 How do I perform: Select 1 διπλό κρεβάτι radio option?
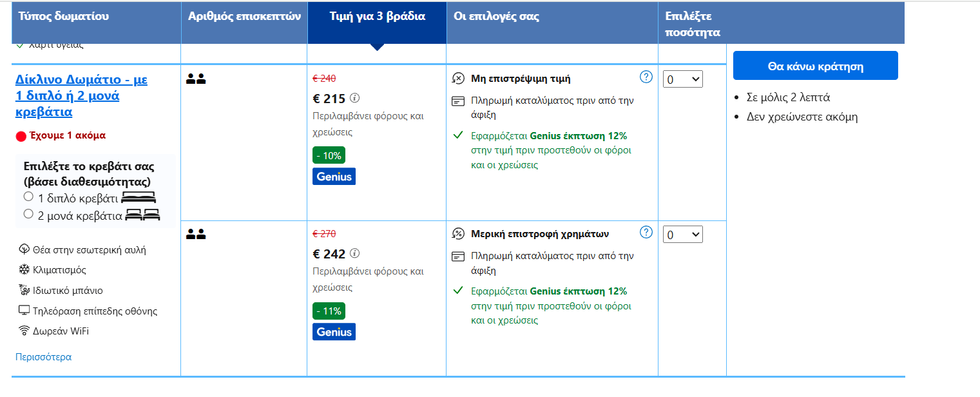tap(28, 197)
